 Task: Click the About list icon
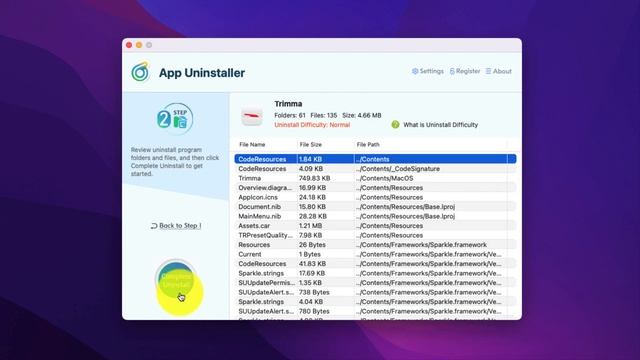tap(488, 71)
